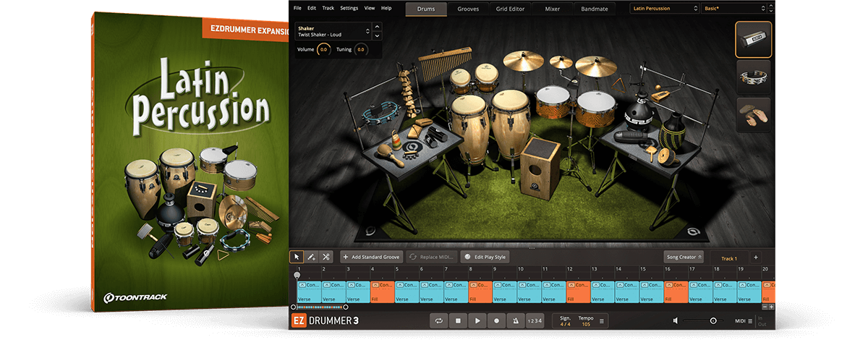Click the Stop button in transport
This screenshot has height=353, width=868.
click(457, 320)
